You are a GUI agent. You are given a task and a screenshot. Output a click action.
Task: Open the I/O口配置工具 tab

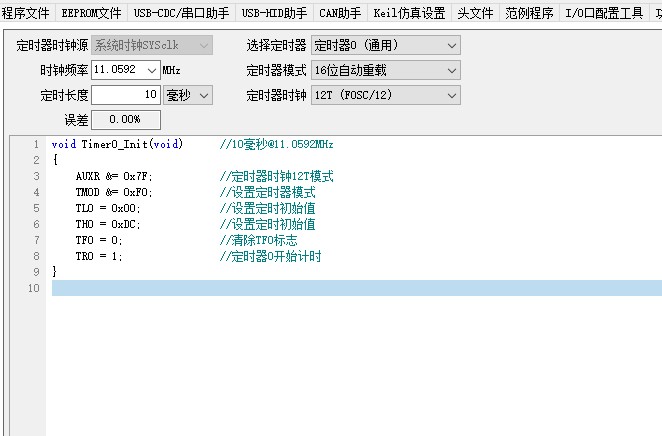click(604, 13)
